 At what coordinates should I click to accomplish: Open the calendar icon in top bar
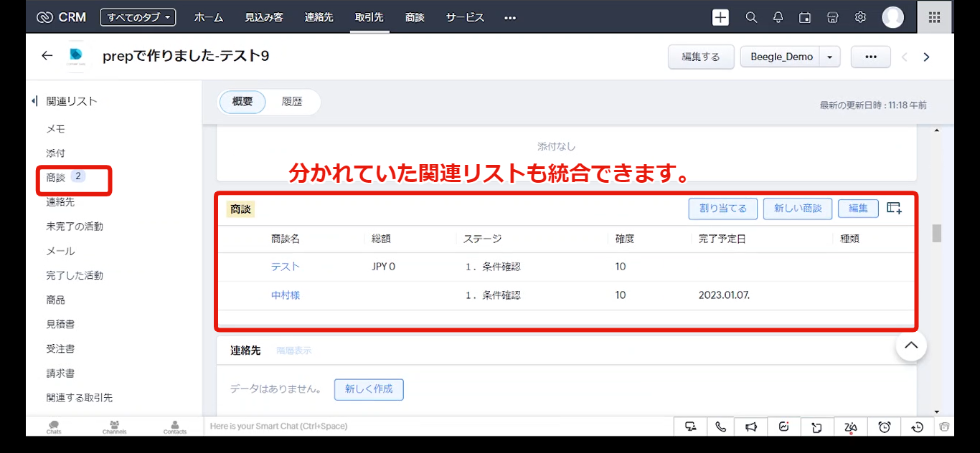pos(805,17)
